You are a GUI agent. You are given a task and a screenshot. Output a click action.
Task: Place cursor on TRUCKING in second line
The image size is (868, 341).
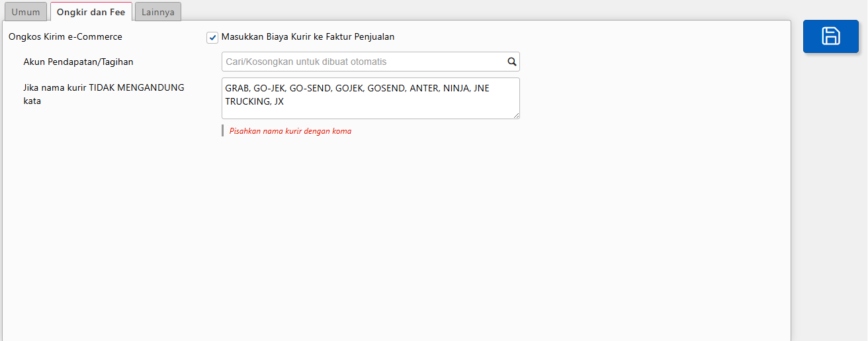[247, 102]
